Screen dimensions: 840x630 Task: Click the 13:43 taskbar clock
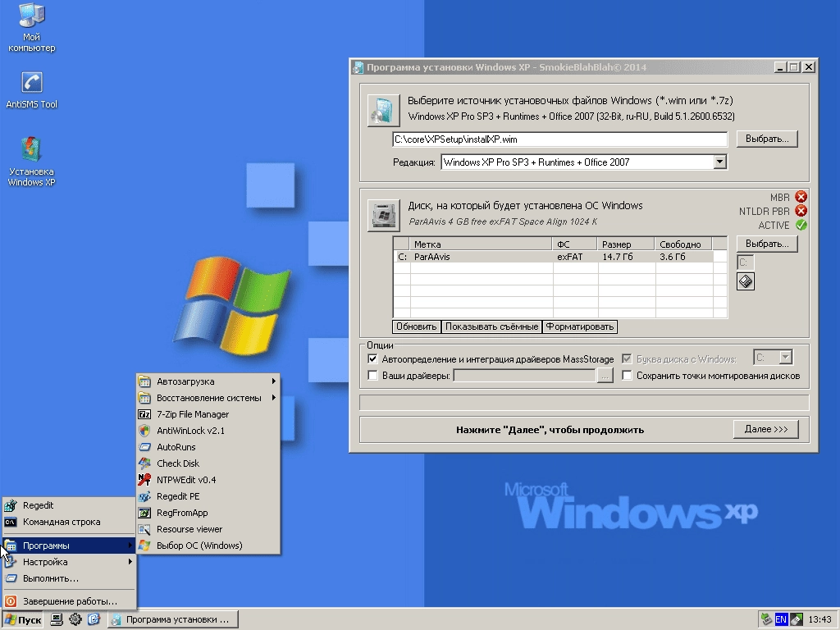click(x=819, y=620)
